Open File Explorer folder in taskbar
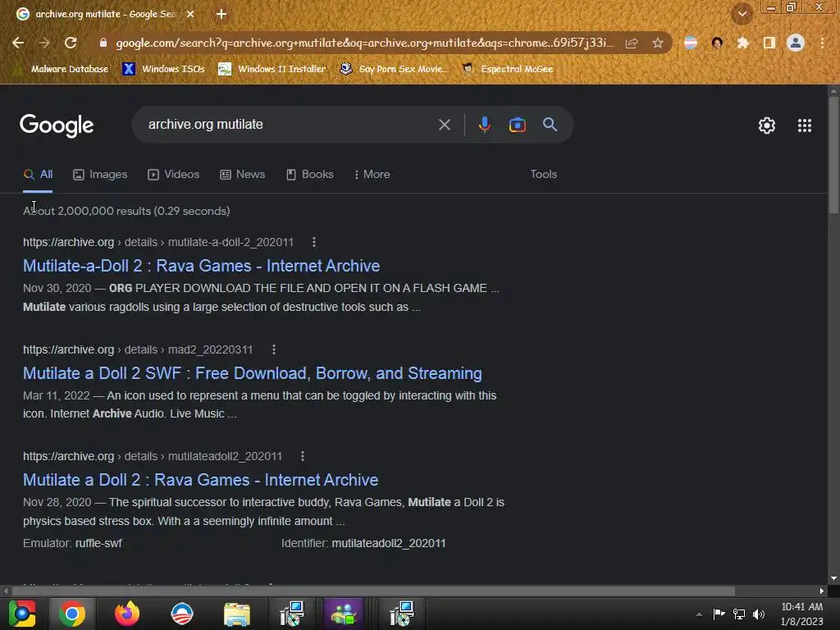Image resolution: width=840 pixels, height=630 pixels. (x=237, y=614)
